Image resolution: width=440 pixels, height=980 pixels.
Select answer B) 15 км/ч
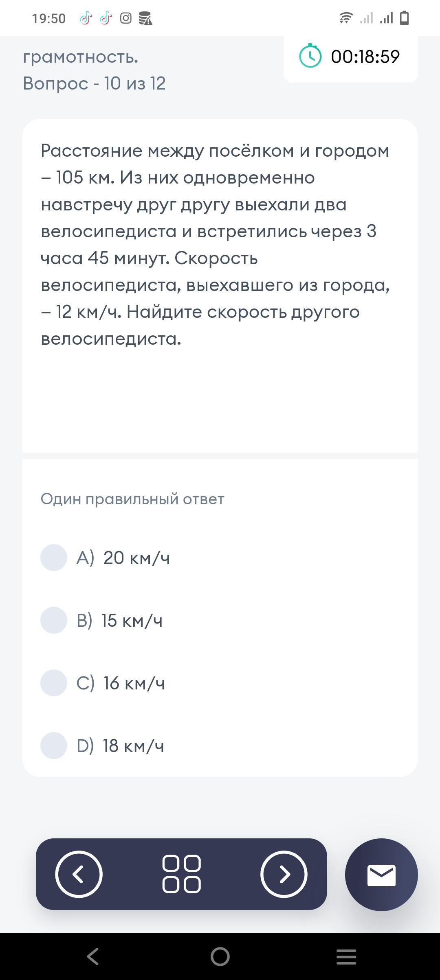(x=54, y=620)
